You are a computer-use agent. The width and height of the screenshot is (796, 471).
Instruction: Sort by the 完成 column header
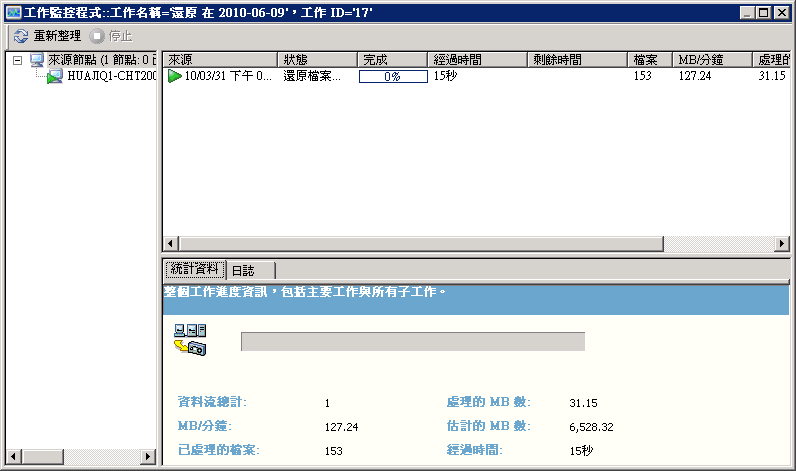point(392,60)
